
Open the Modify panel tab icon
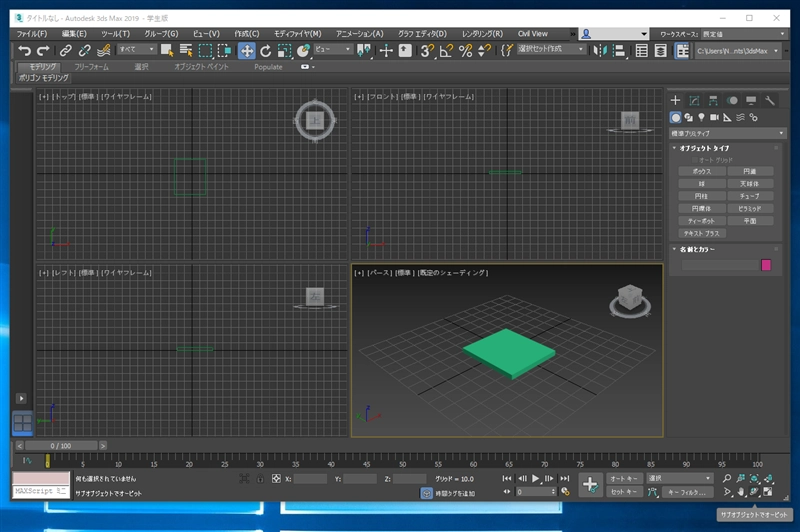click(x=694, y=100)
